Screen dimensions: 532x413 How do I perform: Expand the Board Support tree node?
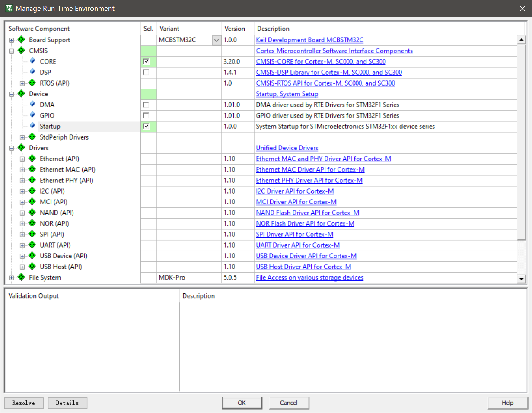[x=11, y=40]
